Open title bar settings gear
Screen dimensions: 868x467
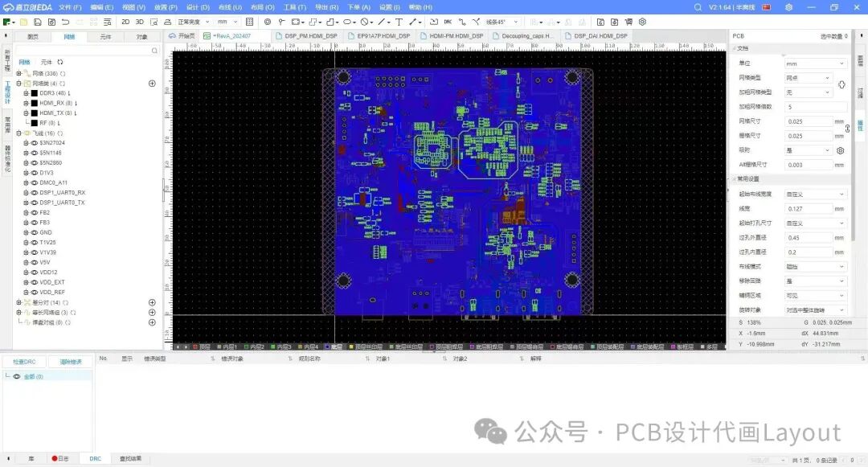tap(789, 7)
